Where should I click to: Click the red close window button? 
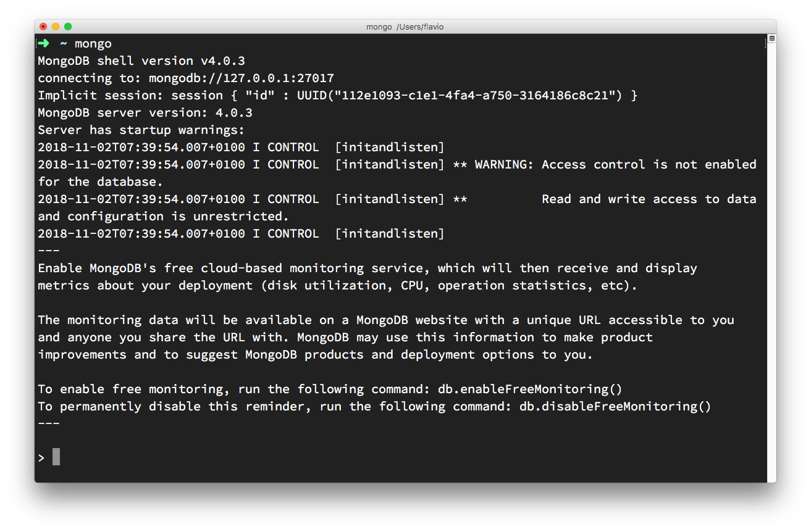[43, 27]
